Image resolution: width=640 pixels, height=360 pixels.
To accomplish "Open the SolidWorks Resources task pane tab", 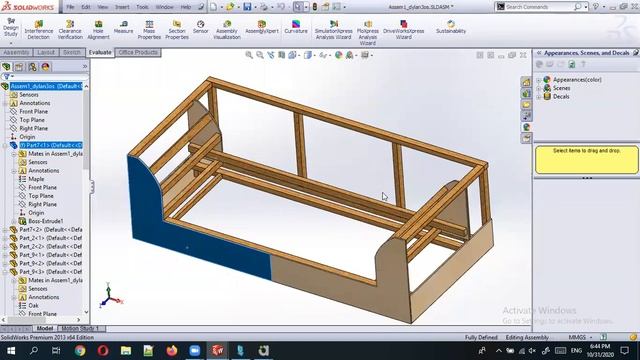I will [x=526, y=82].
